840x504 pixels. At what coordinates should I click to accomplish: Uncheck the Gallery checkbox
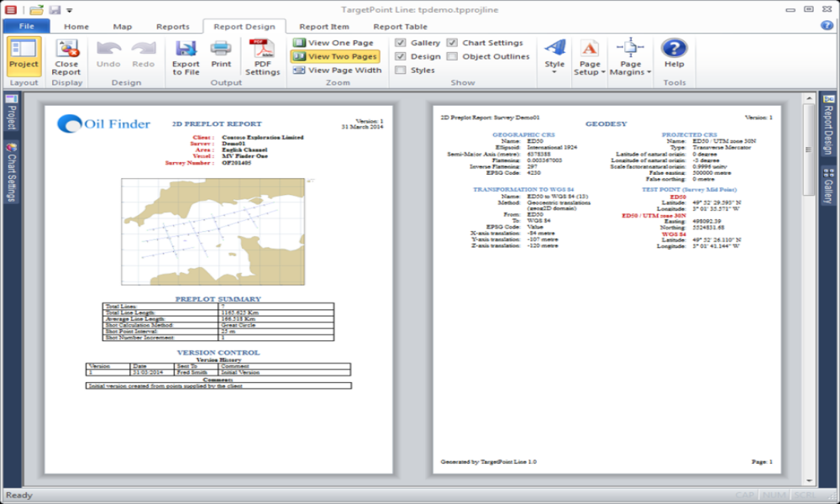coord(402,43)
